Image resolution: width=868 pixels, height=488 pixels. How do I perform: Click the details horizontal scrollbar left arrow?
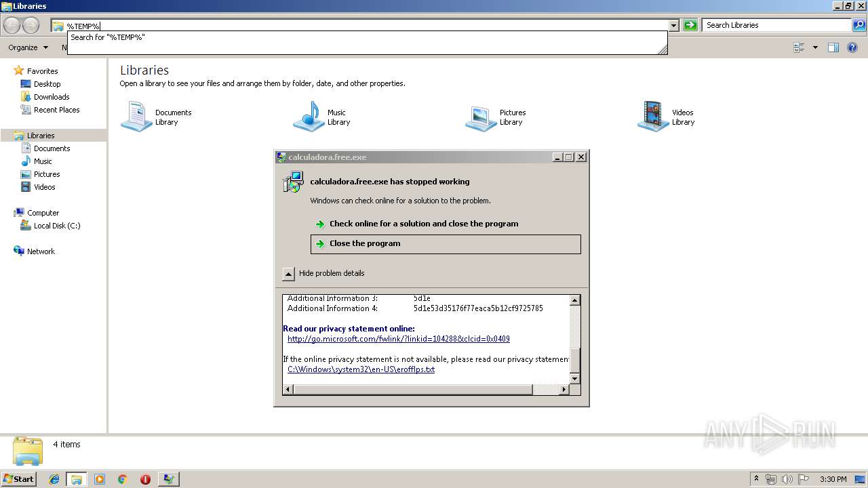coord(288,389)
